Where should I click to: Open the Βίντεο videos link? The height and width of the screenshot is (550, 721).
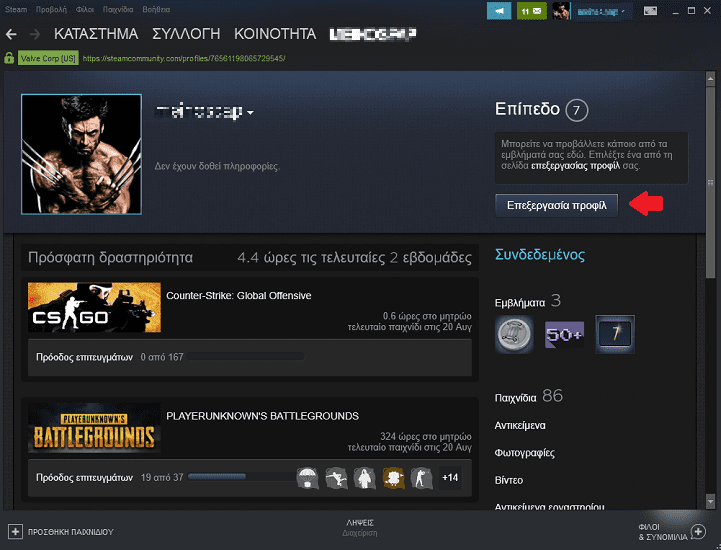tap(509, 480)
